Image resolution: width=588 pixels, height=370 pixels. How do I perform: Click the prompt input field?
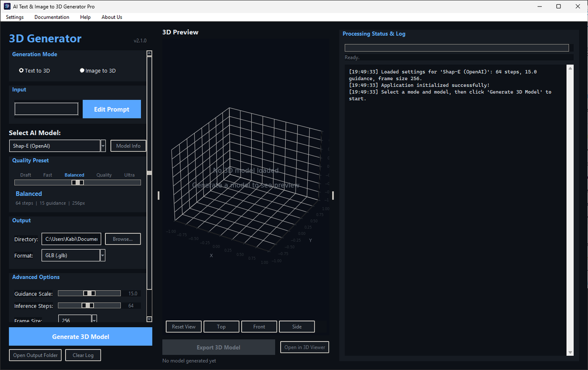(x=46, y=109)
